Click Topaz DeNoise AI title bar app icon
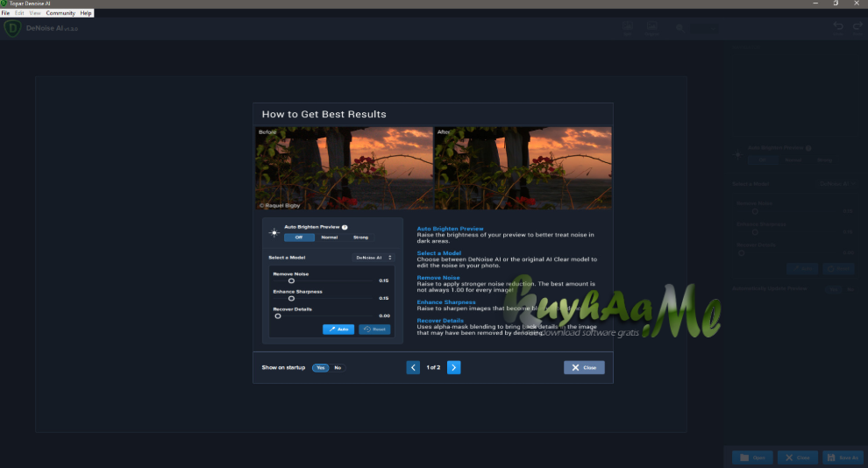The width and height of the screenshot is (868, 468). point(4,4)
